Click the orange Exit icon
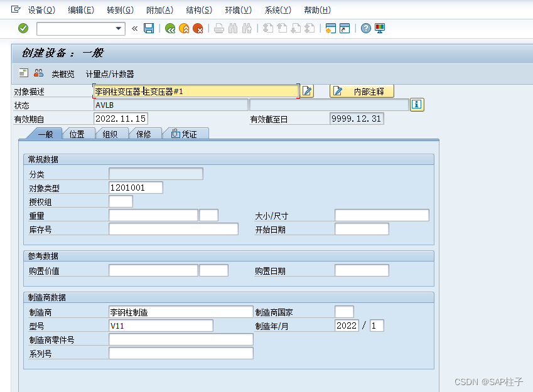Screen dimensions: 533x392 [184, 28]
